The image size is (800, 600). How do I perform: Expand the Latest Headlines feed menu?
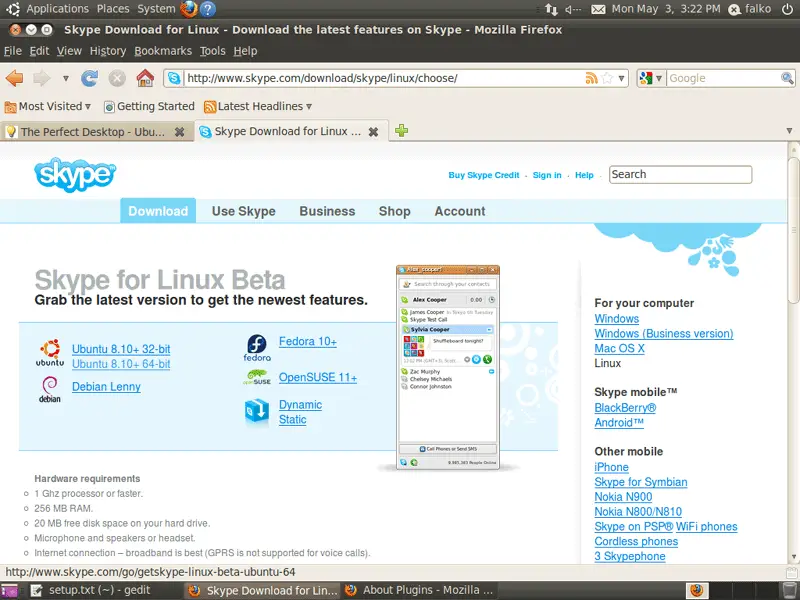[258, 106]
